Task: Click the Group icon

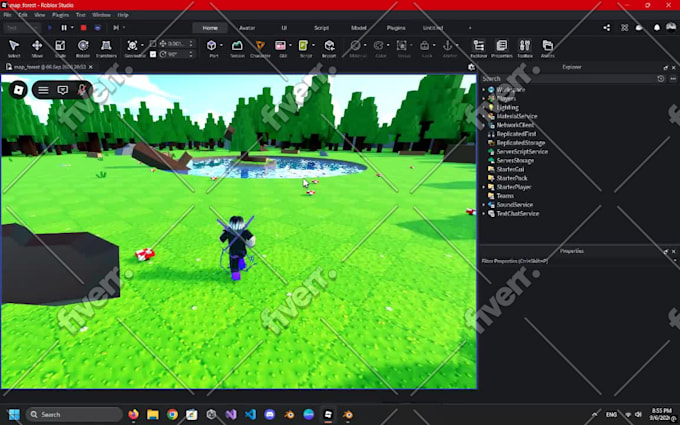Action: [402, 46]
